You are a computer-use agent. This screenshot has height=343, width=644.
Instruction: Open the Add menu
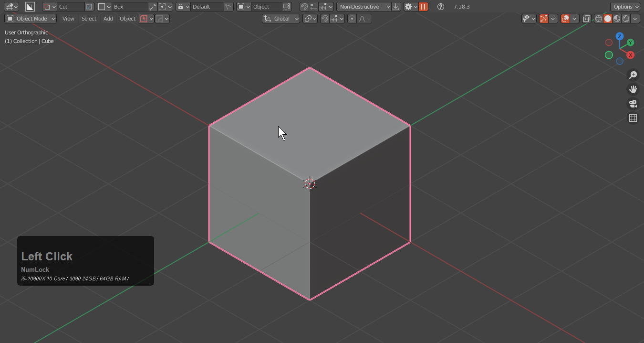click(x=108, y=19)
